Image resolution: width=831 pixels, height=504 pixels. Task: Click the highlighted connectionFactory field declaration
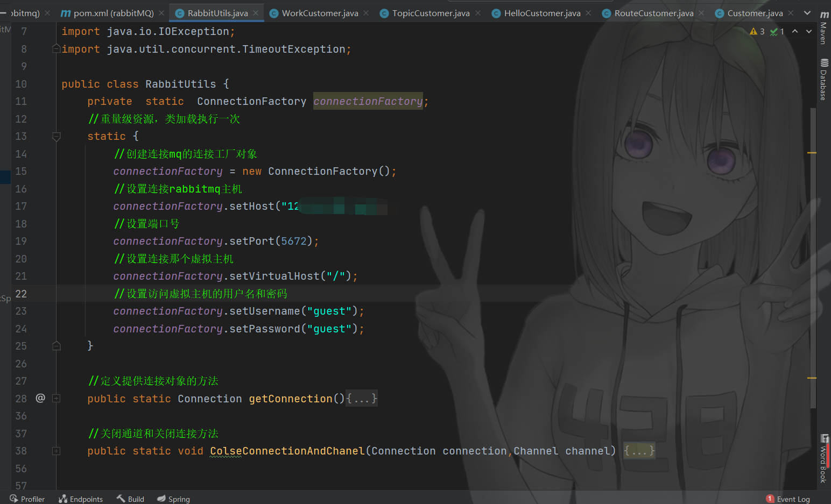point(368,101)
